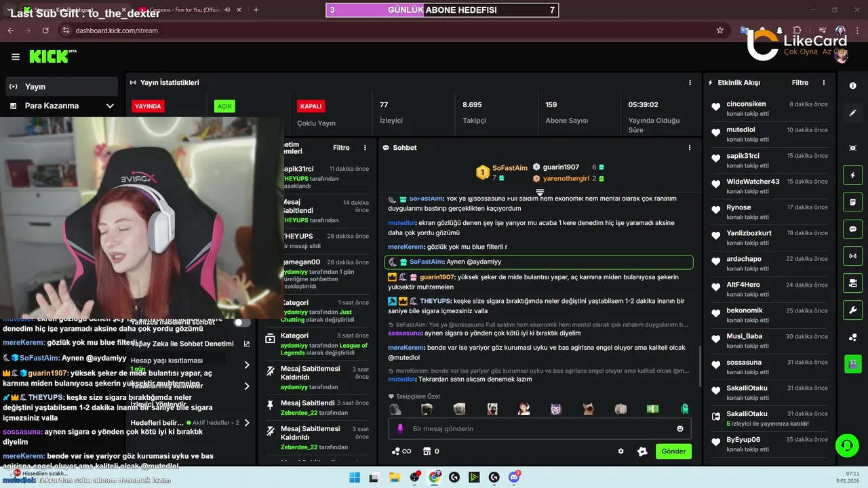
Task: Insert the green Among Us emote
Action: 684,409
